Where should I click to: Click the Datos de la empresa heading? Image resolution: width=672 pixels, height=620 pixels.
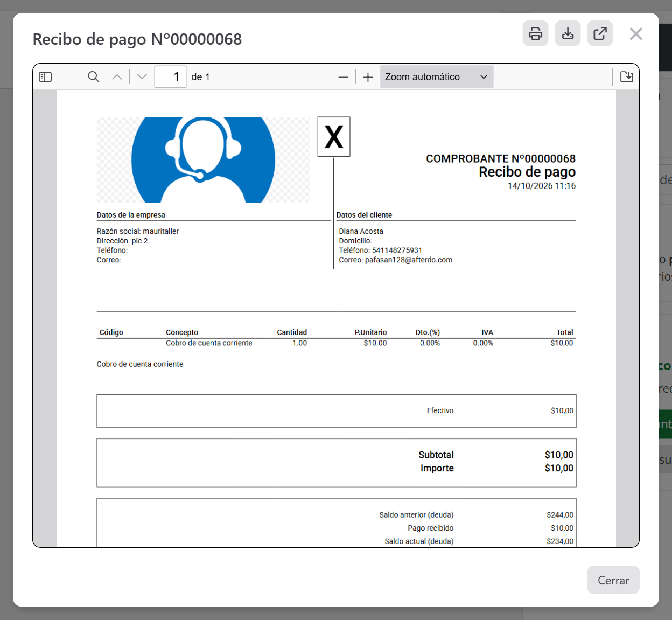click(x=131, y=215)
